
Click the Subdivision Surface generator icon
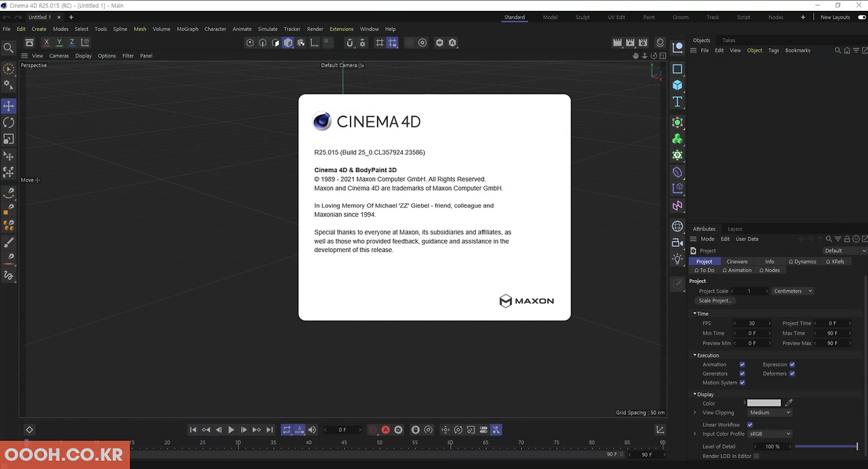pos(677,122)
